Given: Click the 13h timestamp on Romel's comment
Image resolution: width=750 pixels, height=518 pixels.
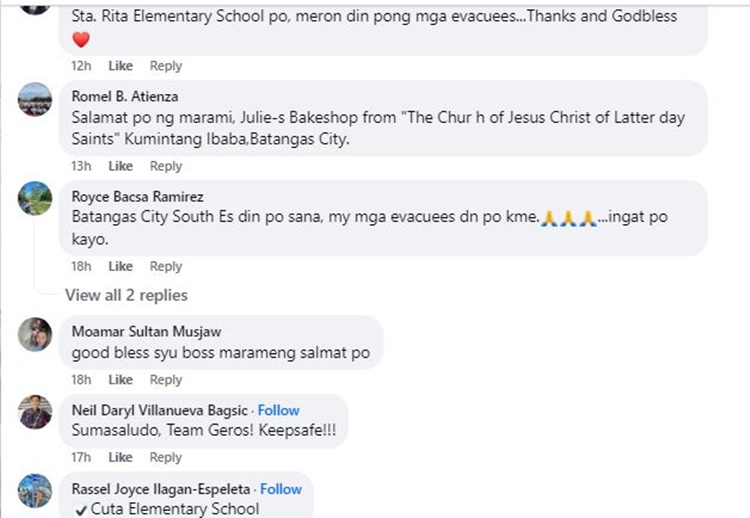Looking at the screenshot, I should point(81,166).
